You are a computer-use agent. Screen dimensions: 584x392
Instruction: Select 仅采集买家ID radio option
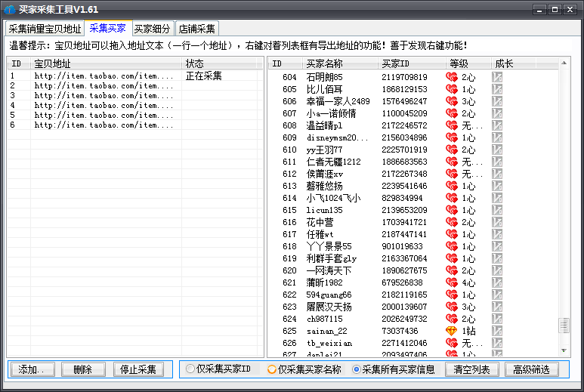tap(190, 369)
